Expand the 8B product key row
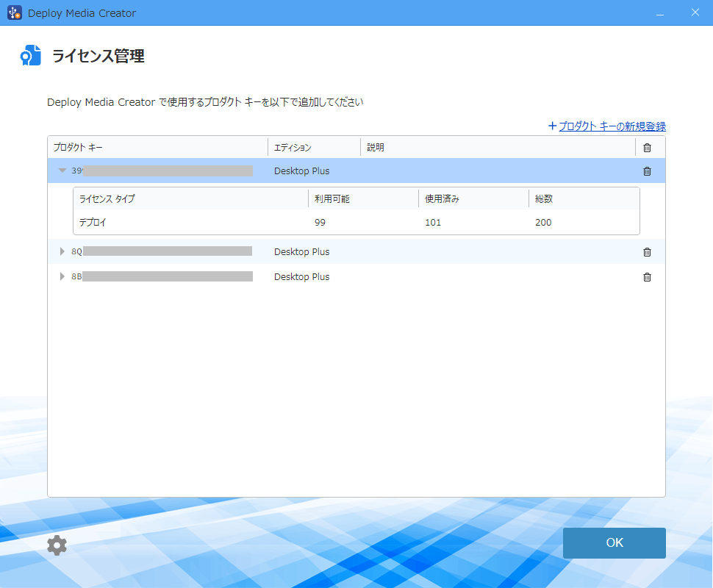This screenshot has width=713, height=588. [62, 277]
